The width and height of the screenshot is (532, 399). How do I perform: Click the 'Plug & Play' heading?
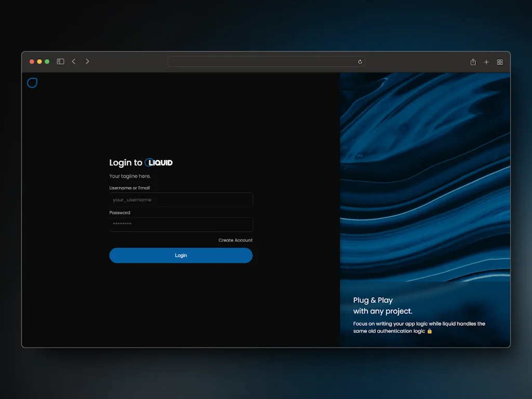click(x=373, y=300)
